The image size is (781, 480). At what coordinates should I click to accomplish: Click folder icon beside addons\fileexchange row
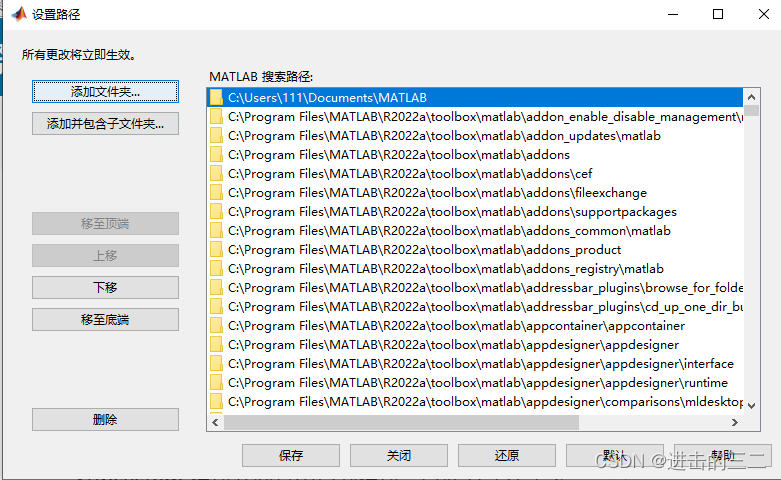pos(216,192)
